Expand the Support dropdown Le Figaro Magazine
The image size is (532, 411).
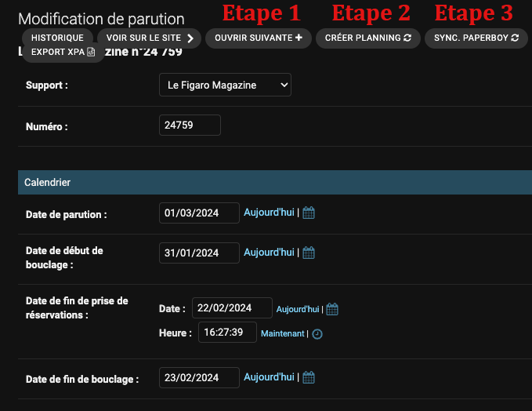(225, 85)
